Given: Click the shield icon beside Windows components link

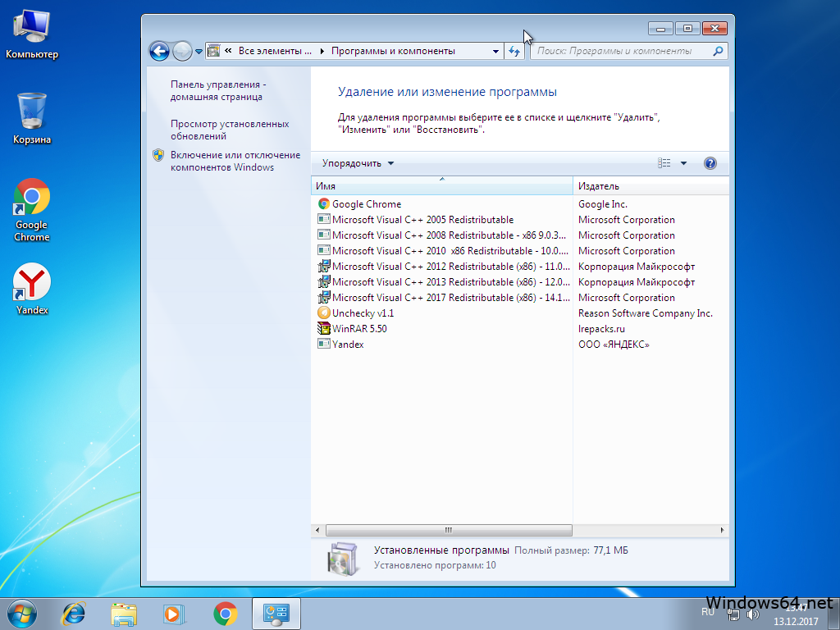Looking at the screenshot, I should (158, 155).
